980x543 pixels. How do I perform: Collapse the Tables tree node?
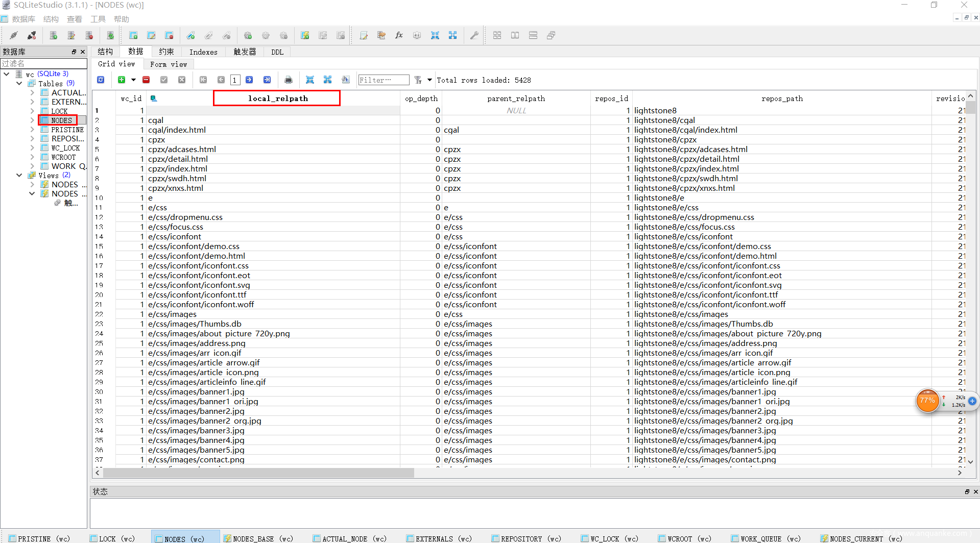coord(19,83)
